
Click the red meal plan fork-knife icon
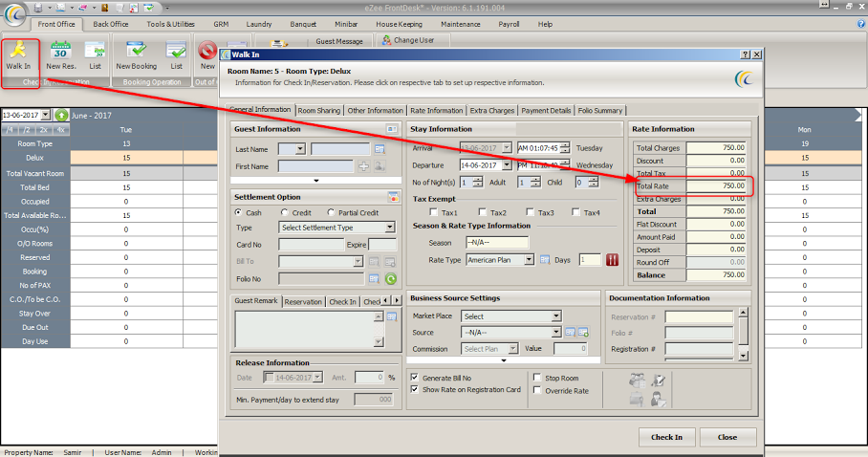click(612, 260)
